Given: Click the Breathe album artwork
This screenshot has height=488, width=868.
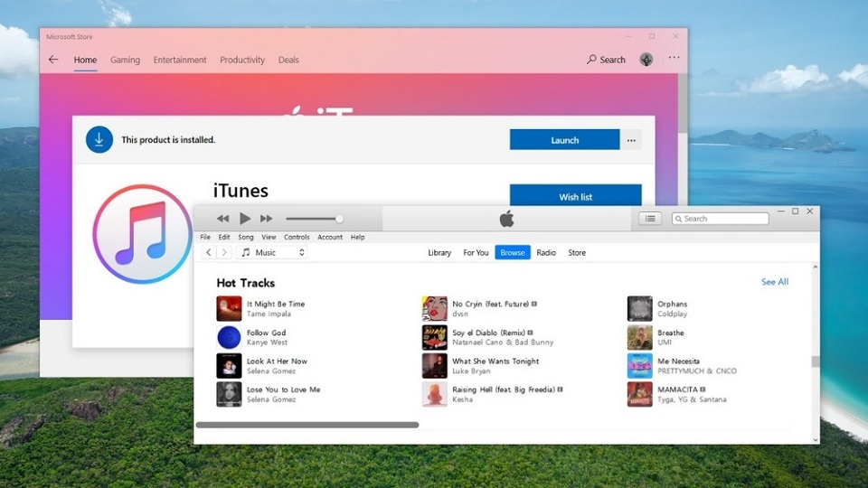Looking at the screenshot, I should tap(640, 337).
